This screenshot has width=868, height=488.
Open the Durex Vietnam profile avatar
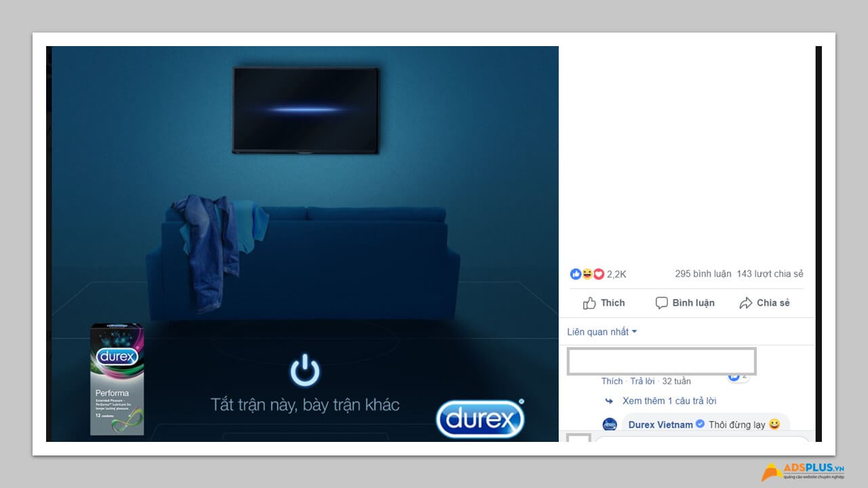coord(610,425)
